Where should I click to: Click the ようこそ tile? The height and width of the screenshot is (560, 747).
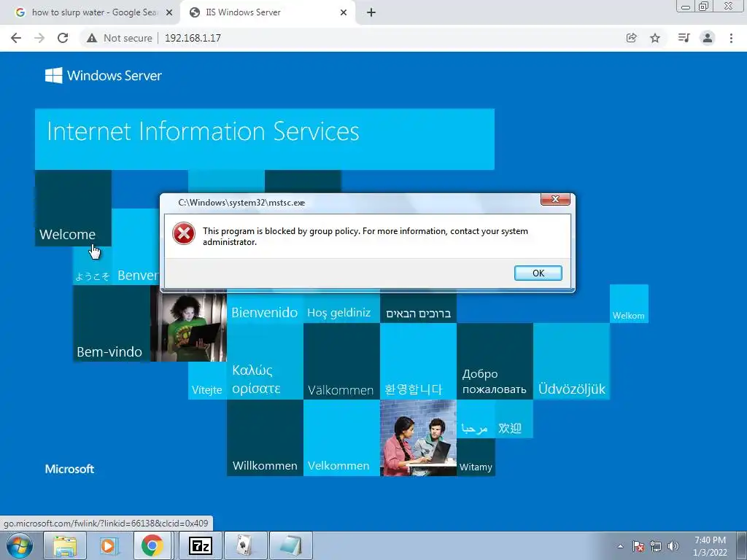click(93, 267)
